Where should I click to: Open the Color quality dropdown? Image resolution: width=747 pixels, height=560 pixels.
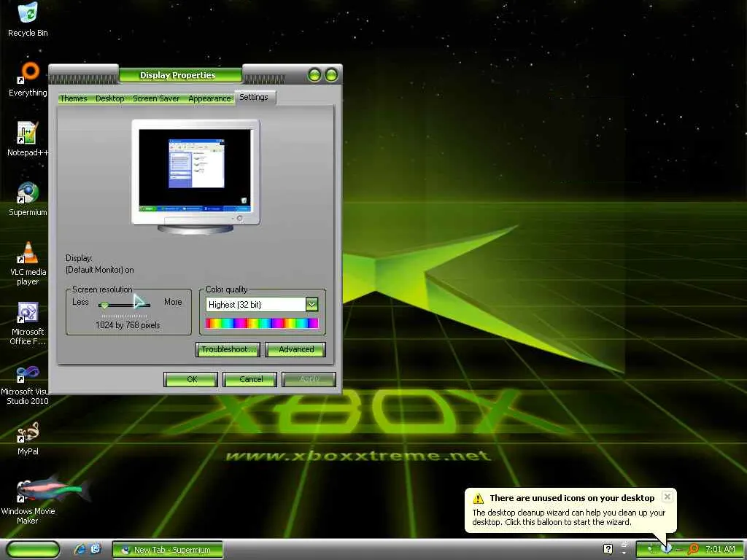[x=311, y=304]
